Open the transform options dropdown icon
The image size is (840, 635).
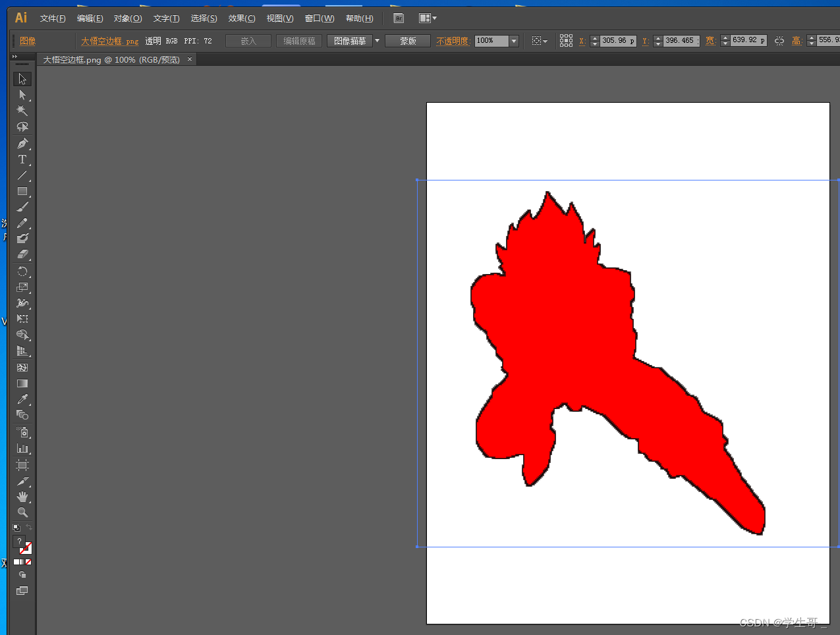(x=540, y=41)
